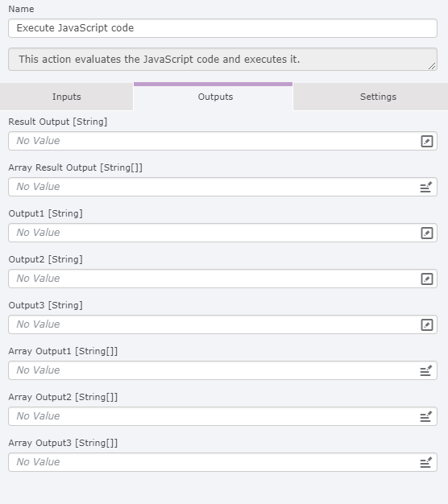The height and width of the screenshot is (504, 448).
Task: Grab the description box resize handle
Action: (x=432, y=66)
